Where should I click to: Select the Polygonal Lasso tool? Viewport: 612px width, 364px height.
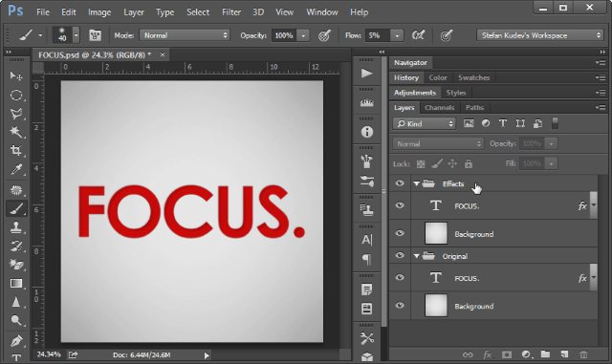[x=16, y=114]
